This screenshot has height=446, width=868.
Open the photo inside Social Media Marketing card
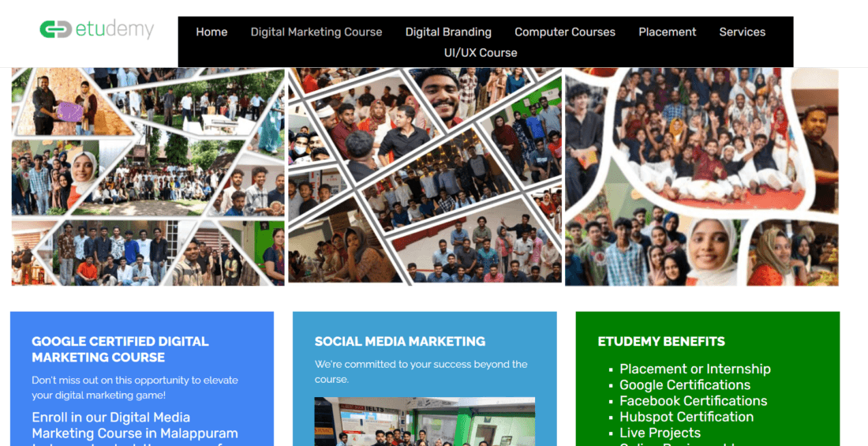[425, 422]
